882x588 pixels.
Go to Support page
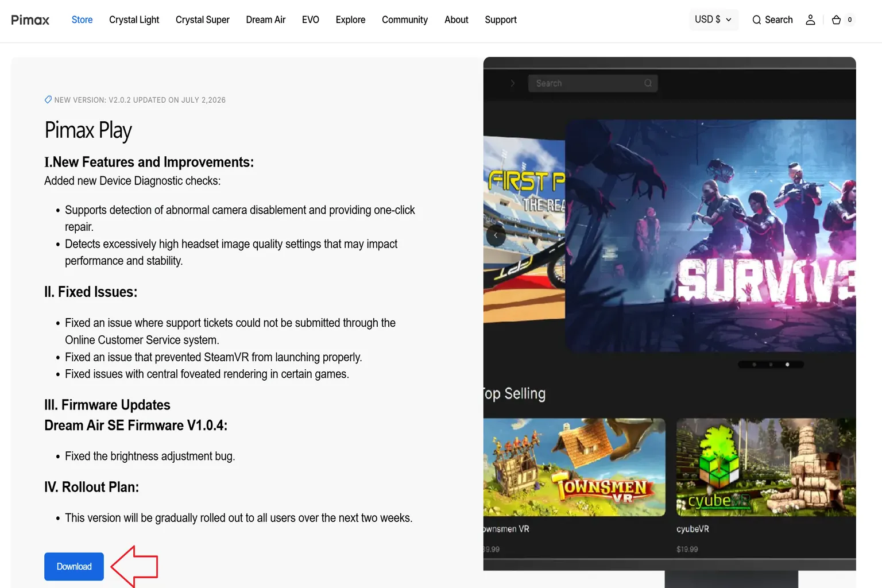pos(501,20)
